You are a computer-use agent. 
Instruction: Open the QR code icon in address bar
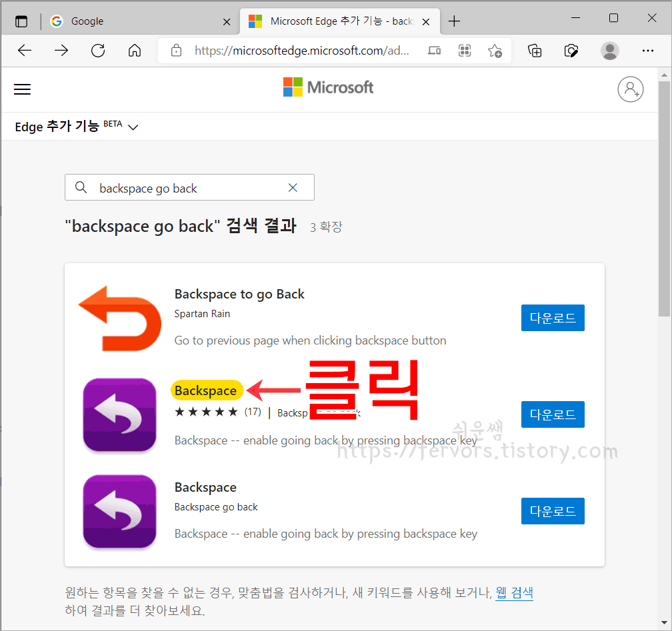tap(465, 51)
